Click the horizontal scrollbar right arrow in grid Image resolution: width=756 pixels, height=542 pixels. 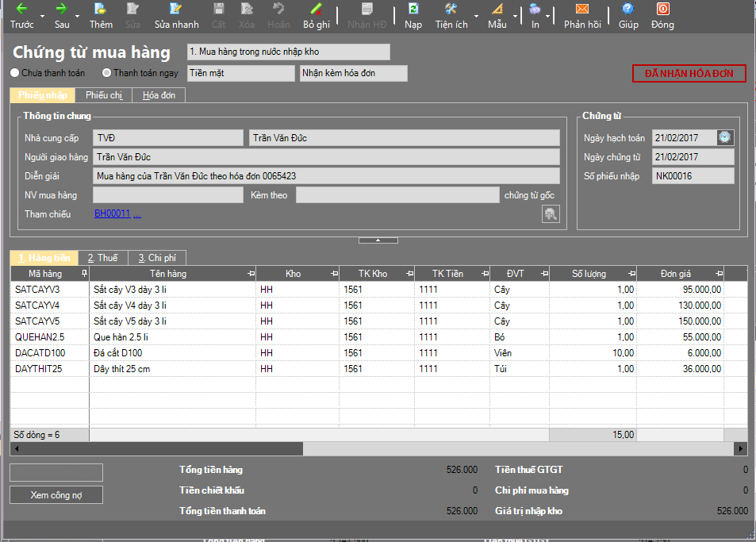click(741, 449)
